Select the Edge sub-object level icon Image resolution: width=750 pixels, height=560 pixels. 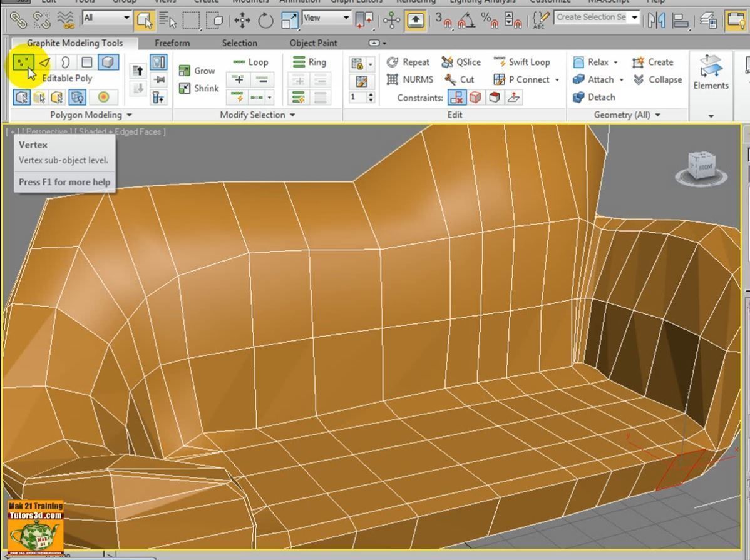coord(44,63)
